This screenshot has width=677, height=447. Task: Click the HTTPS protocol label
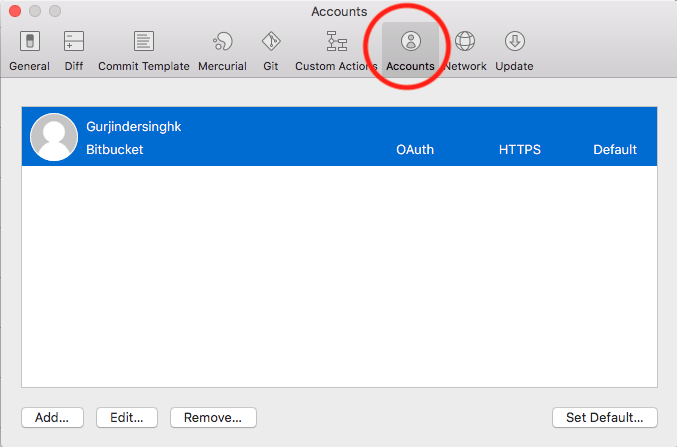(x=520, y=150)
